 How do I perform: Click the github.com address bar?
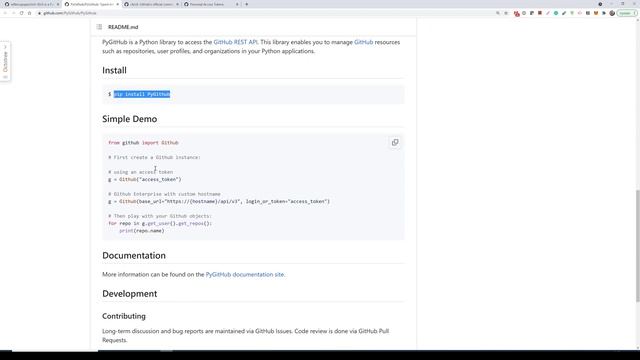pyautogui.click(x=265, y=13)
